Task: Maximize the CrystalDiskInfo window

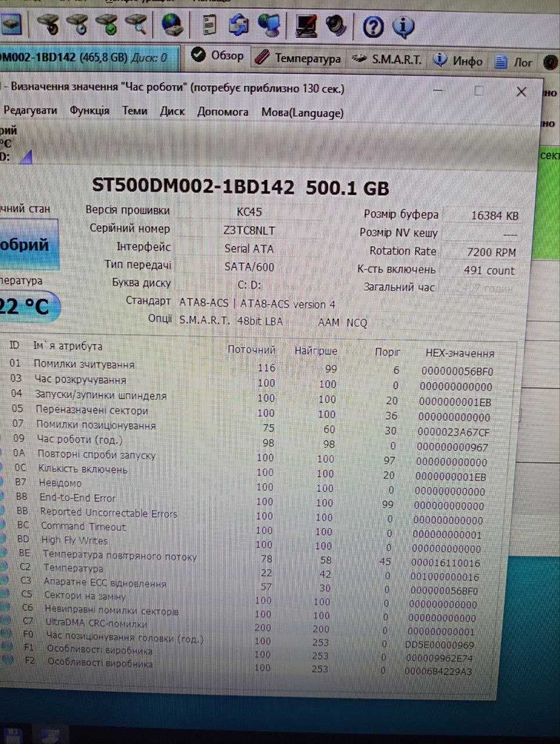Action: [479, 91]
